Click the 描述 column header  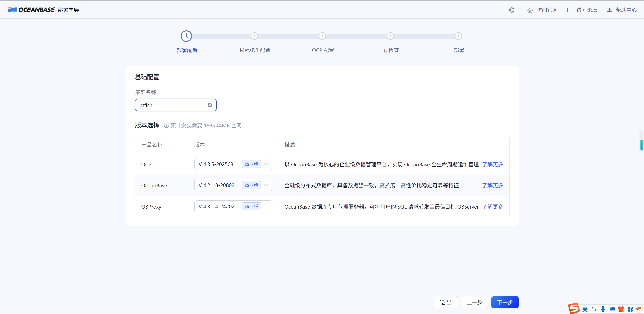[x=290, y=145]
